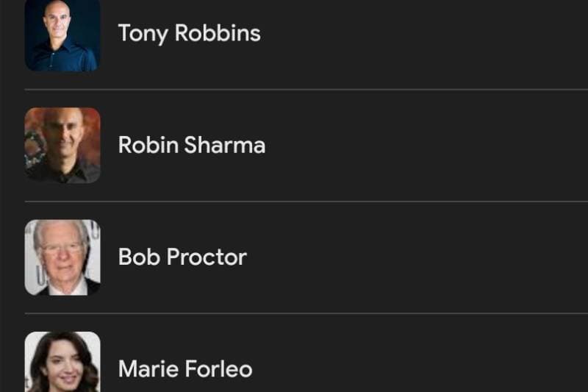
Task: Select the Robin Sharma name text
Action: (192, 145)
